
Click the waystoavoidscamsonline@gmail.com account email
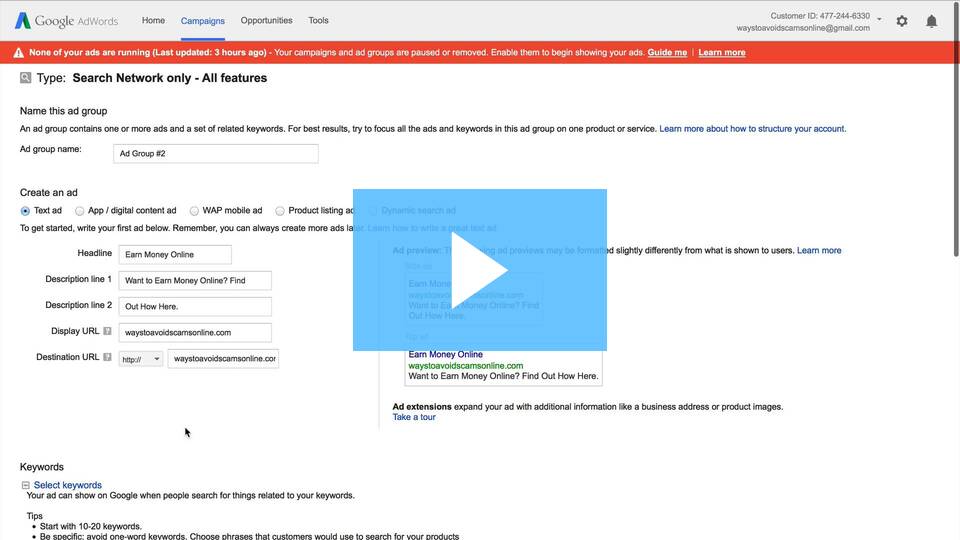tap(803, 28)
